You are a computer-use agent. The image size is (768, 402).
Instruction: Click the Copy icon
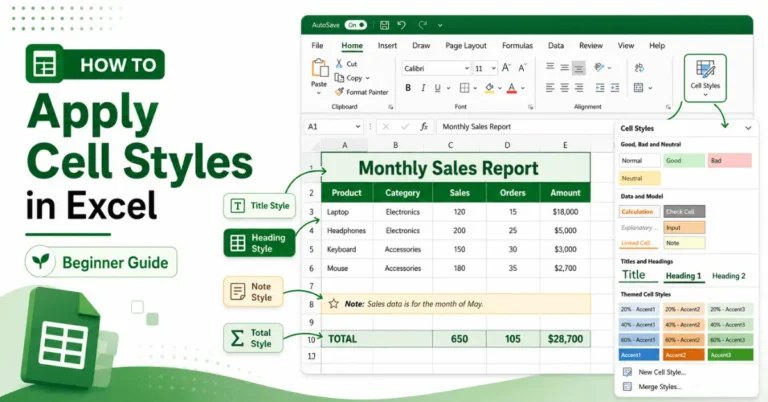(x=339, y=77)
